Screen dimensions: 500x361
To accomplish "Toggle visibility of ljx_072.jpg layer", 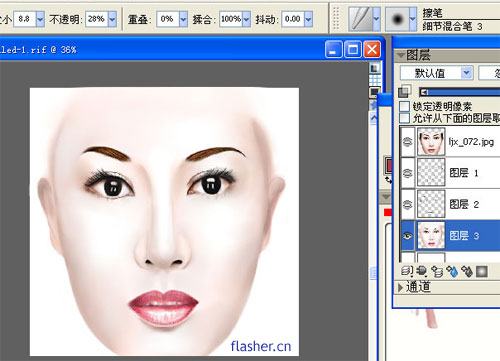I will pyautogui.click(x=407, y=142).
